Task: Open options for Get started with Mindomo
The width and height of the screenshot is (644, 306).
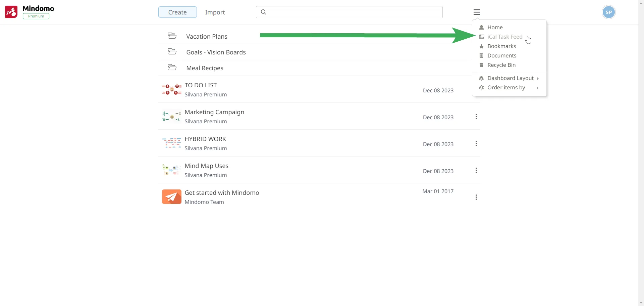Action: pyautogui.click(x=476, y=198)
